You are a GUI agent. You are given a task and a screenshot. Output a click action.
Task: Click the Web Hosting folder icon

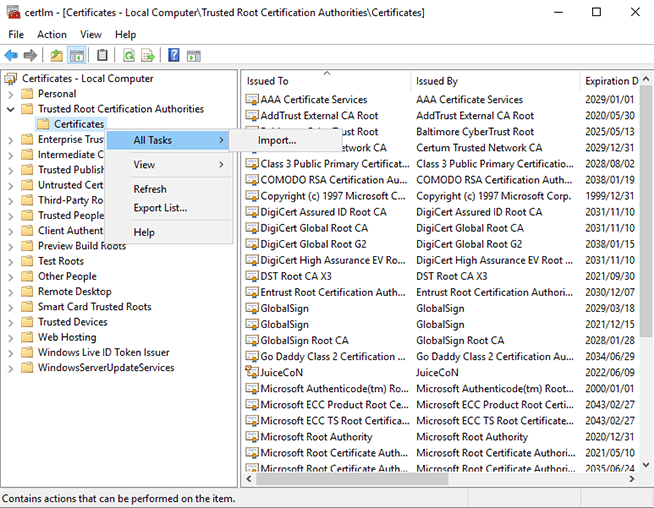(27, 337)
